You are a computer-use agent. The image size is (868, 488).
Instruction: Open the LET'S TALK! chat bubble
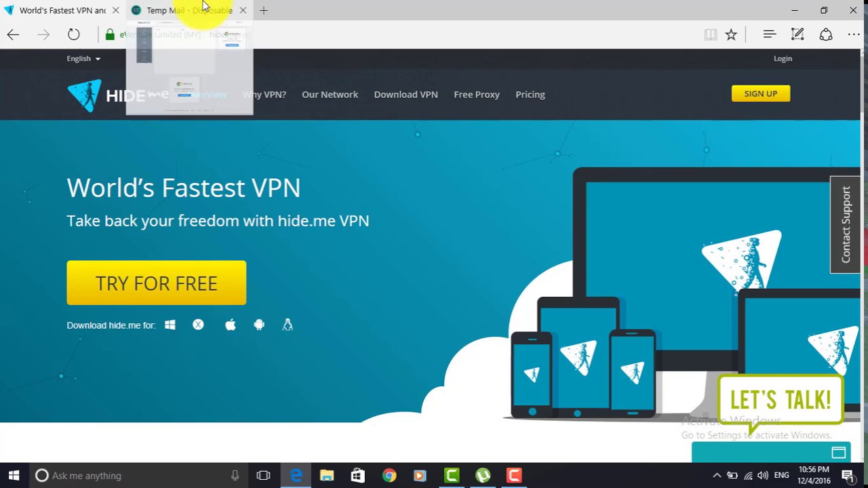pos(781,401)
